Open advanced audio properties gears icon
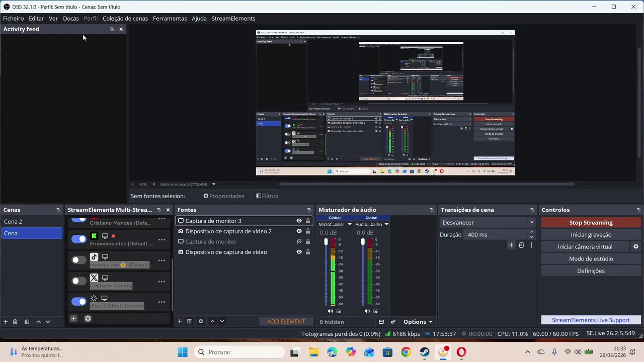 coord(393,322)
